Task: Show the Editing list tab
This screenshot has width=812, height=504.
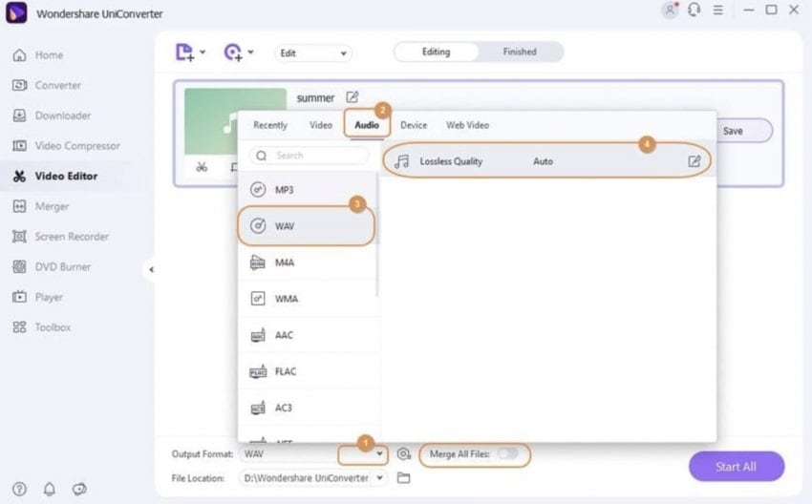Action: pyautogui.click(x=436, y=52)
